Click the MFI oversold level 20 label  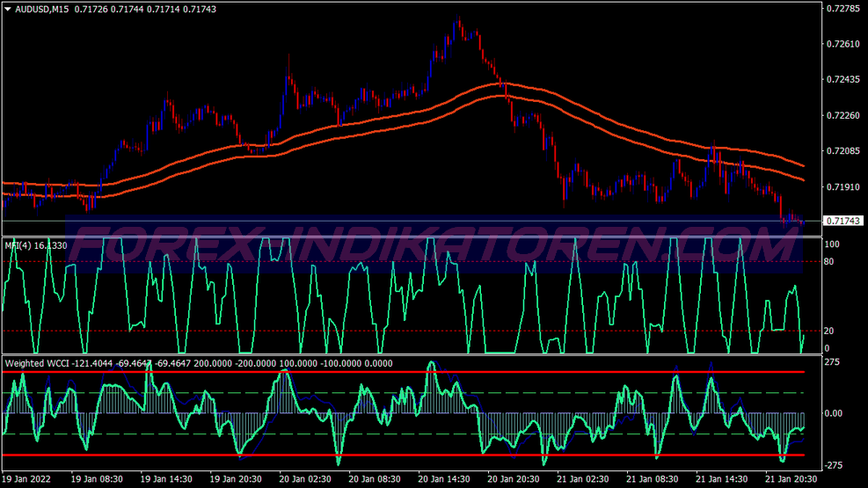tap(828, 331)
